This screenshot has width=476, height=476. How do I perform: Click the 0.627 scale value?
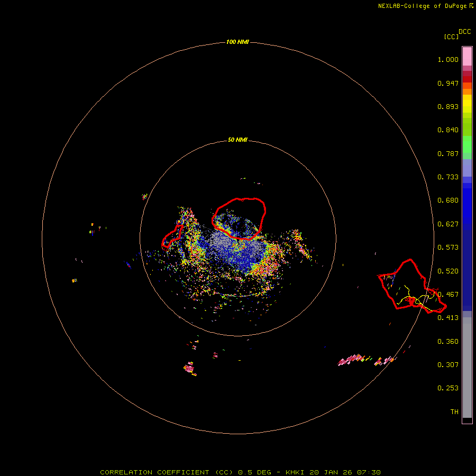[x=448, y=224]
